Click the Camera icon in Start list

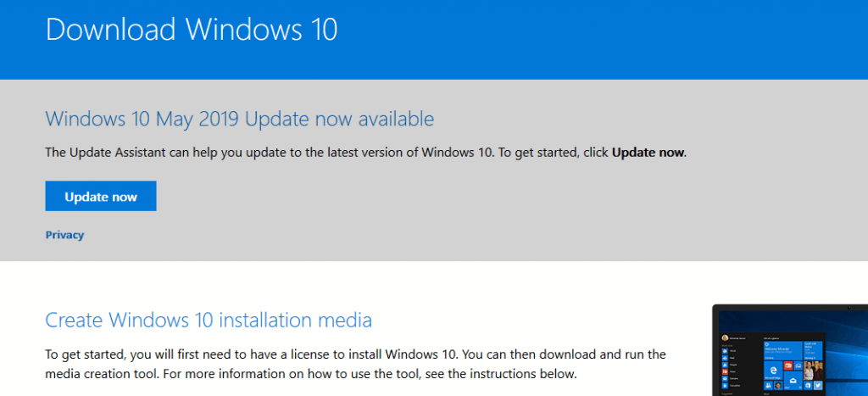725,379
